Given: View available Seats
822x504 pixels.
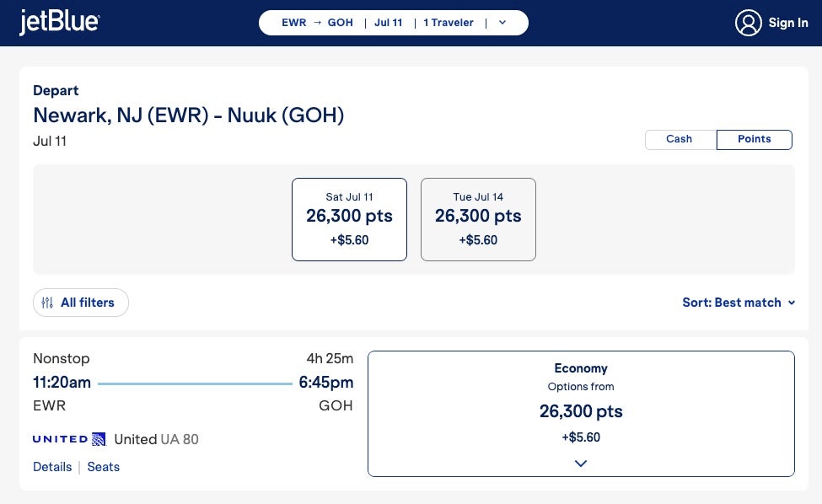Looking at the screenshot, I should coord(103,467).
